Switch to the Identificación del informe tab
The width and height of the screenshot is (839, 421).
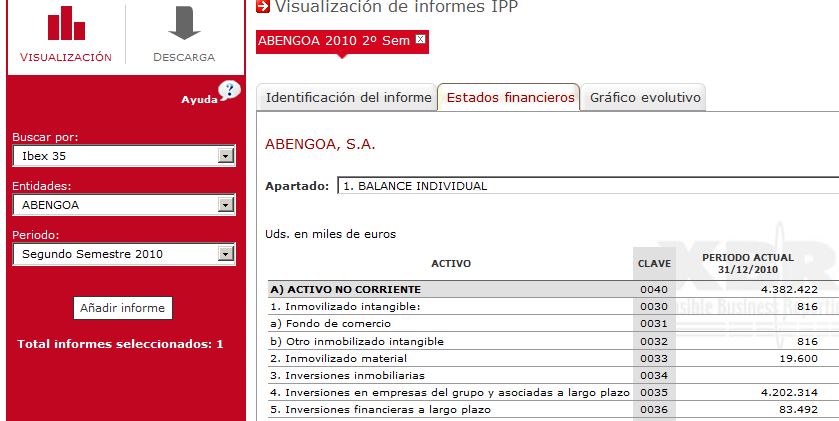point(347,98)
